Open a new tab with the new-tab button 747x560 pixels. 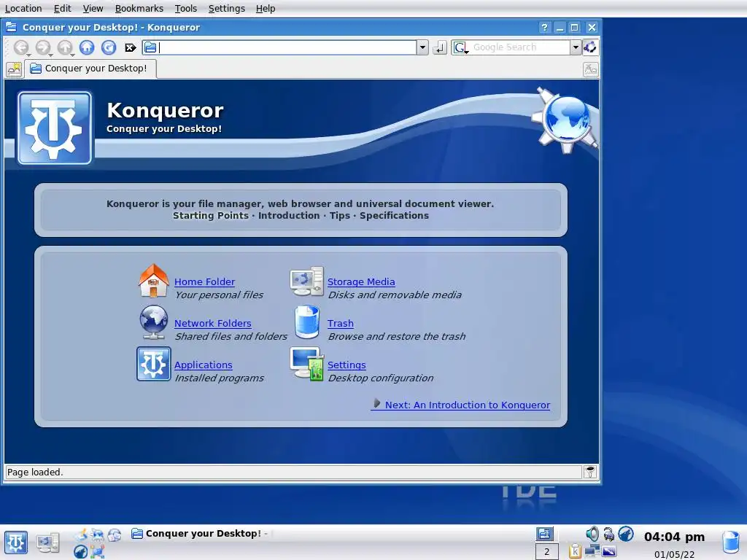pos(15,69)
